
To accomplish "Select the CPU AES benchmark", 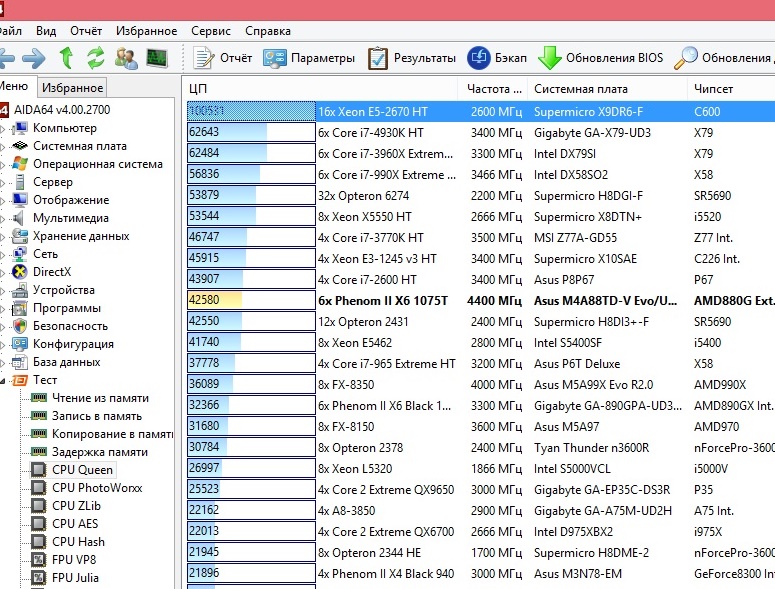I will 75,524.
